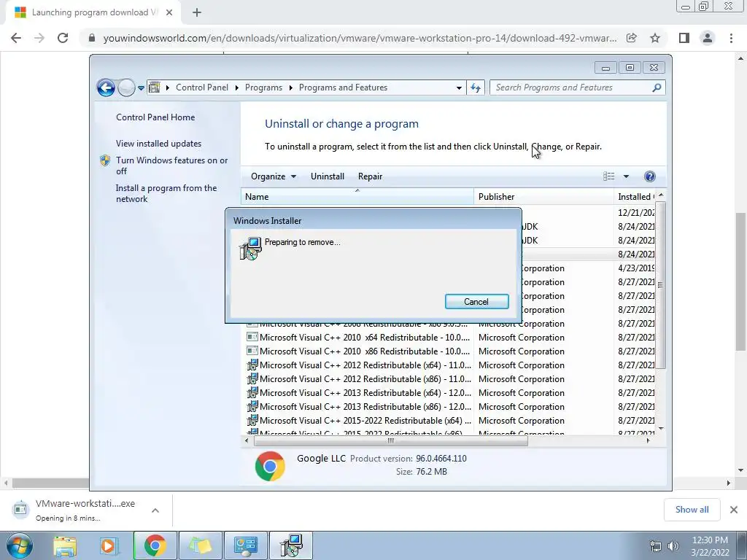Click Repair in the Programs toolbar
Image resolution: width=747 pixels, height=560 pixels.
(x=370, y=176)
